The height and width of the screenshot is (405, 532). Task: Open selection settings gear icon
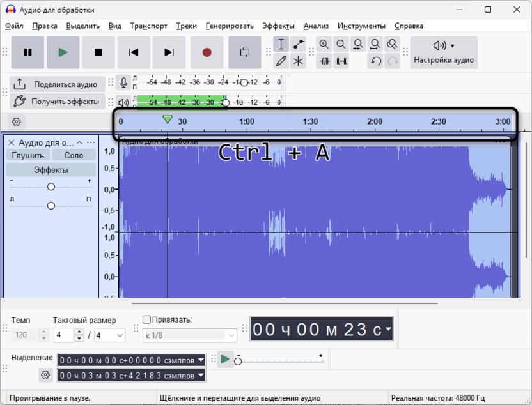(x=45, y=375)
